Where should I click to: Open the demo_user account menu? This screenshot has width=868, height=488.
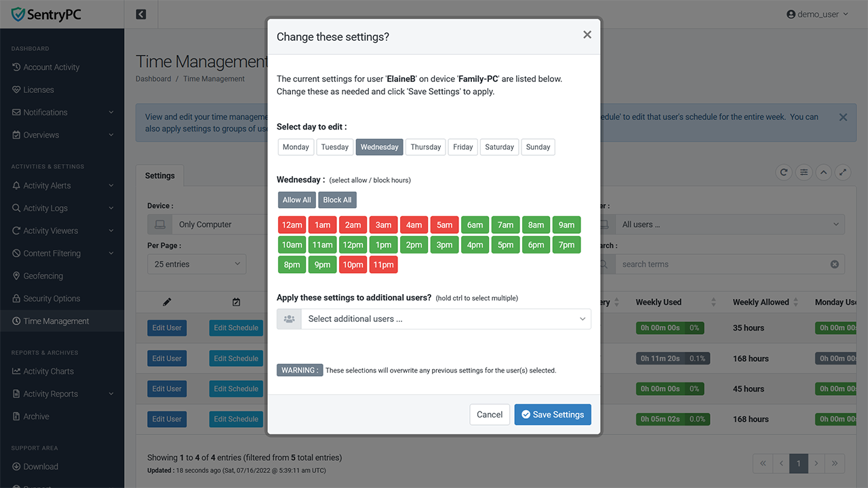[817, 14]
